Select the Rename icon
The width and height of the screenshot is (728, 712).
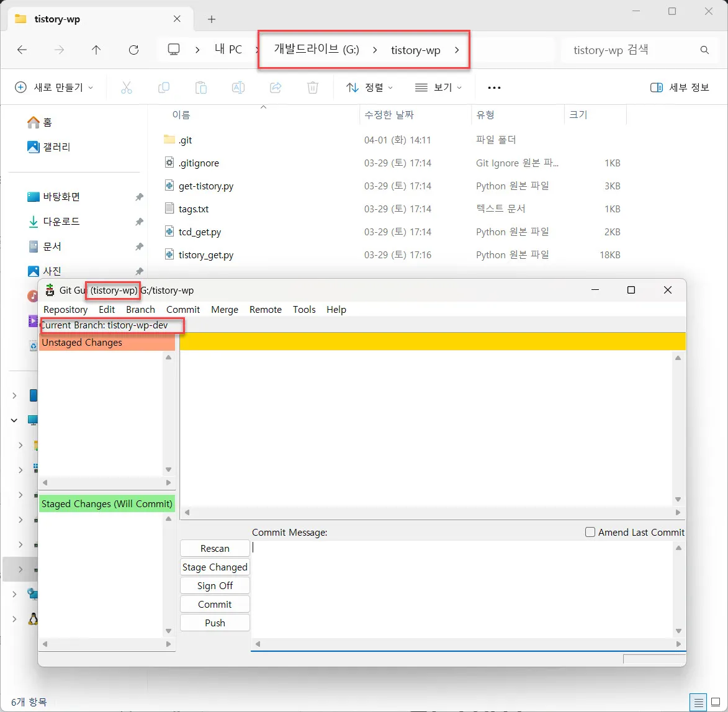(238, 88)
